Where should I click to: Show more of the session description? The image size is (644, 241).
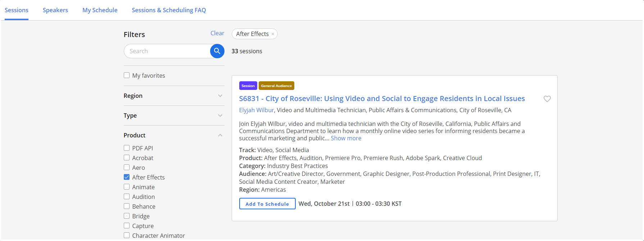(x=346, y=138)
